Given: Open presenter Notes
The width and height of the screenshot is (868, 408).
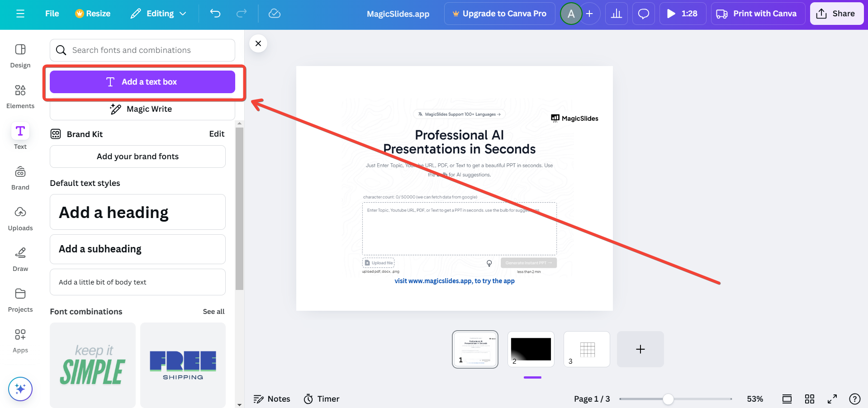Looking at the screenshot, I should 272,399.
